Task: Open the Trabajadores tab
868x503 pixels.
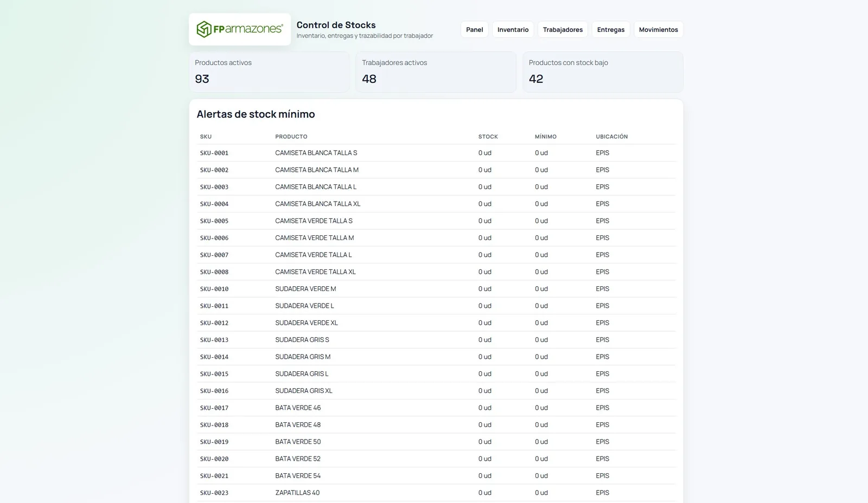Action: coord(563,30)
